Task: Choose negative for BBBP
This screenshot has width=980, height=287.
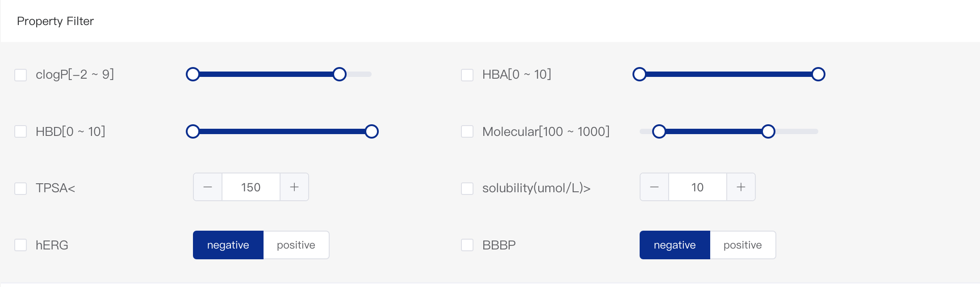Action: [675, 245]
